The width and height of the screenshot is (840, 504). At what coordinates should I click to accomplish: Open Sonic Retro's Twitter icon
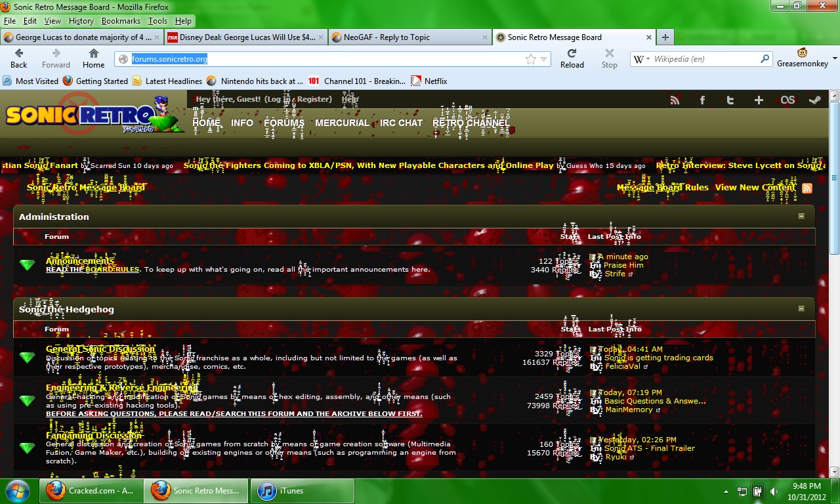730,100
